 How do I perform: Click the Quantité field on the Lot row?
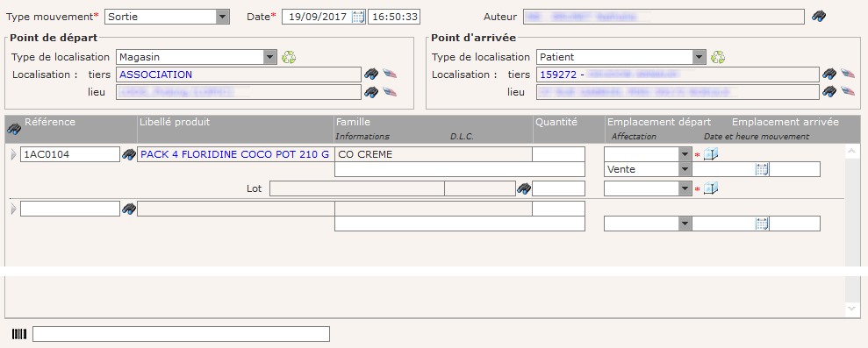click(x=558, y=188)
